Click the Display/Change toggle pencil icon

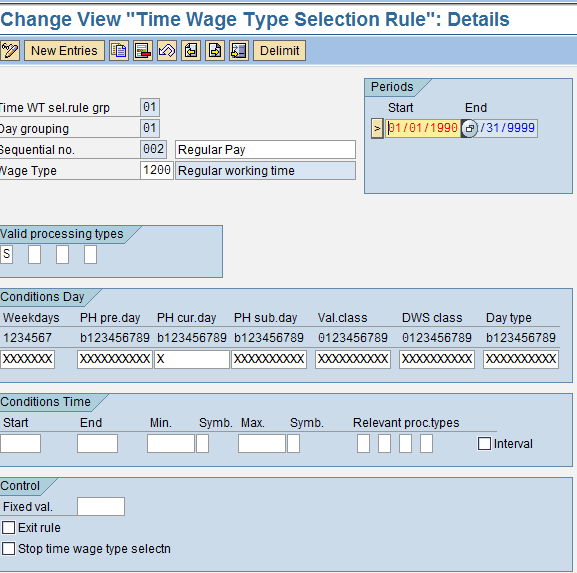pyautogui.click(x=10, y=50)
